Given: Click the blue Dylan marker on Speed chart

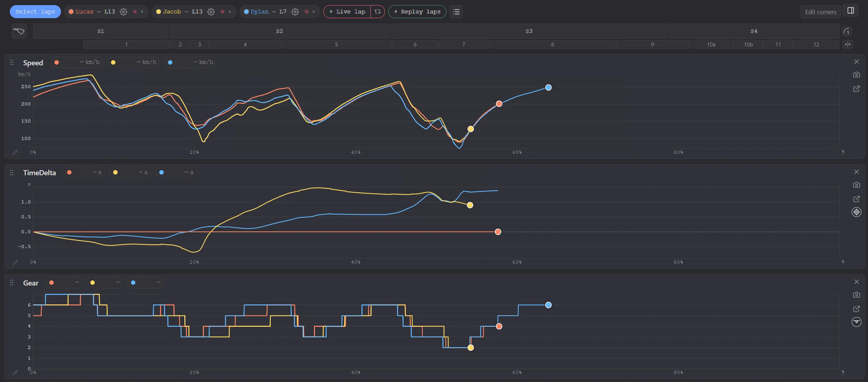Looking at the screenshot, I should click(548, 88).
